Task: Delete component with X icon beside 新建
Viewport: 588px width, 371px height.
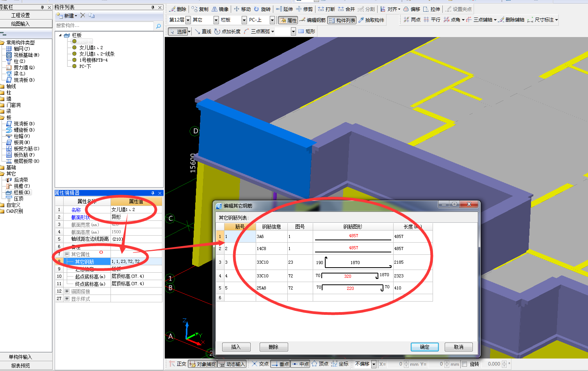Action: [83, 16]
